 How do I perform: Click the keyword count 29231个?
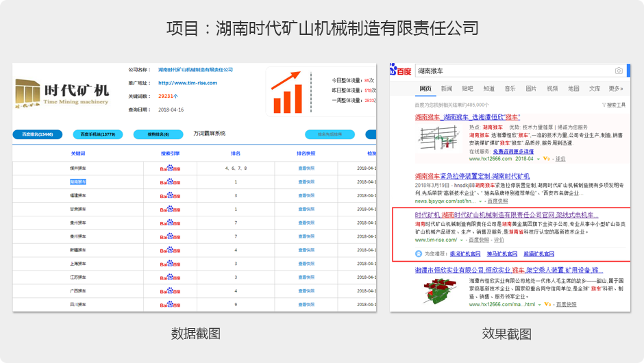tap(168, 96)
